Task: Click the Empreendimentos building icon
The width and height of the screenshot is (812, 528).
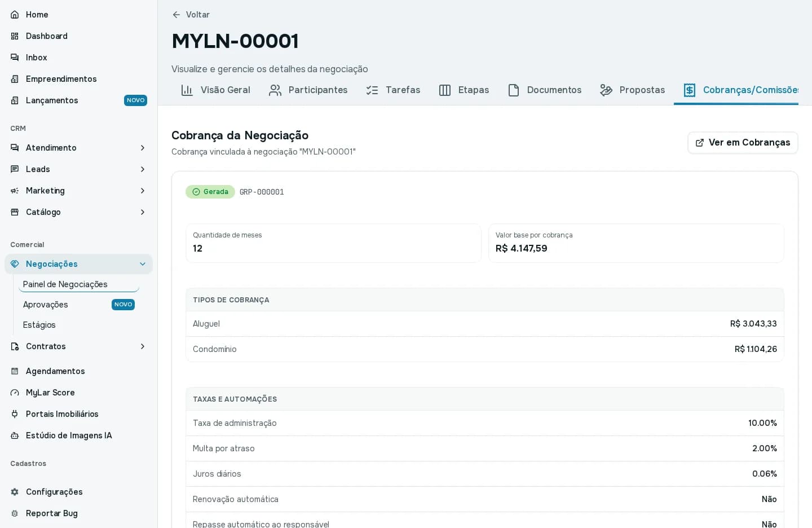Action: (15, 79)
